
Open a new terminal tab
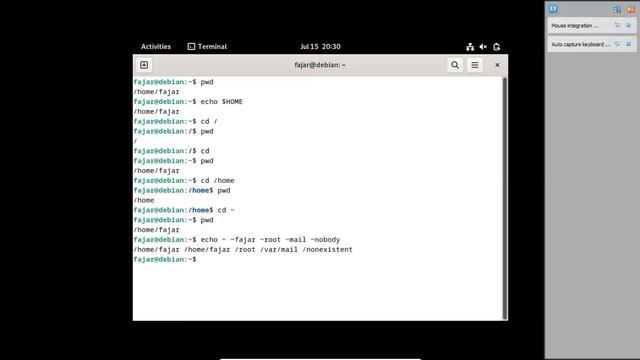(144, 65)
